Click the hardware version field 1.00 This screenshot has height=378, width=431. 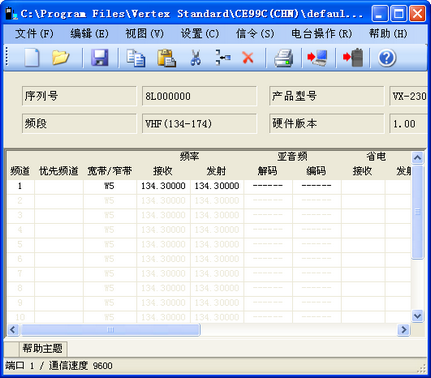[408, 124]
